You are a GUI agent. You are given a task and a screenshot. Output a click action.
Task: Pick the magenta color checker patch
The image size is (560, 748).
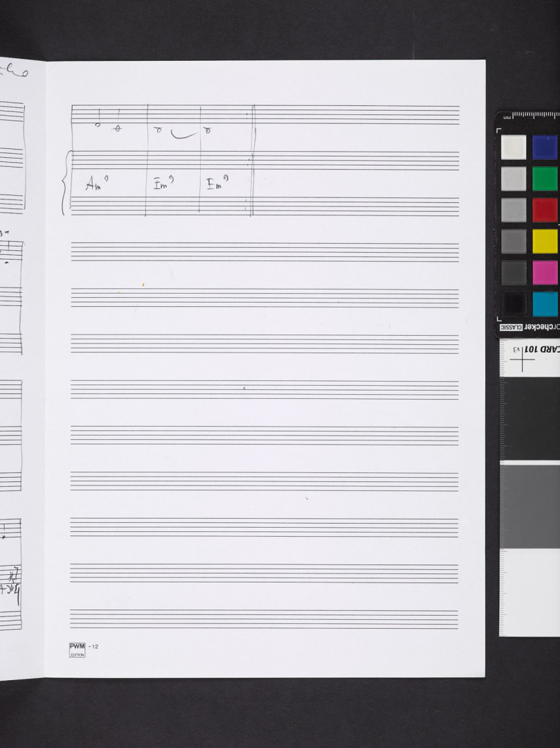click(545, 273)
